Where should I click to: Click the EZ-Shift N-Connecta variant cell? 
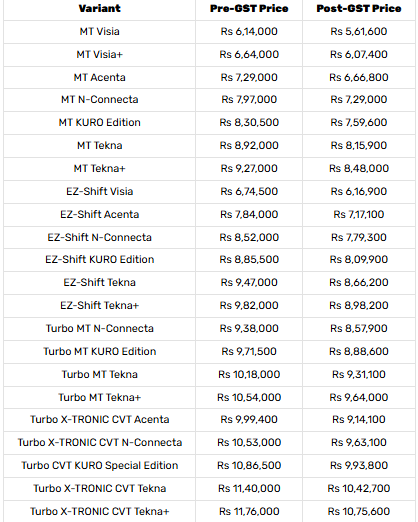point(99,238)
